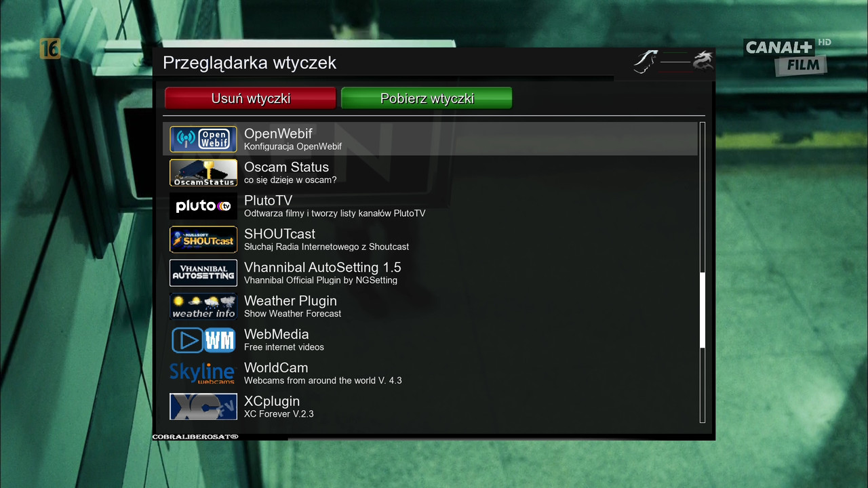868x488 pixels.
Task: Open the SHOUTcast plugin icon
Action: [x=203, y=239]
